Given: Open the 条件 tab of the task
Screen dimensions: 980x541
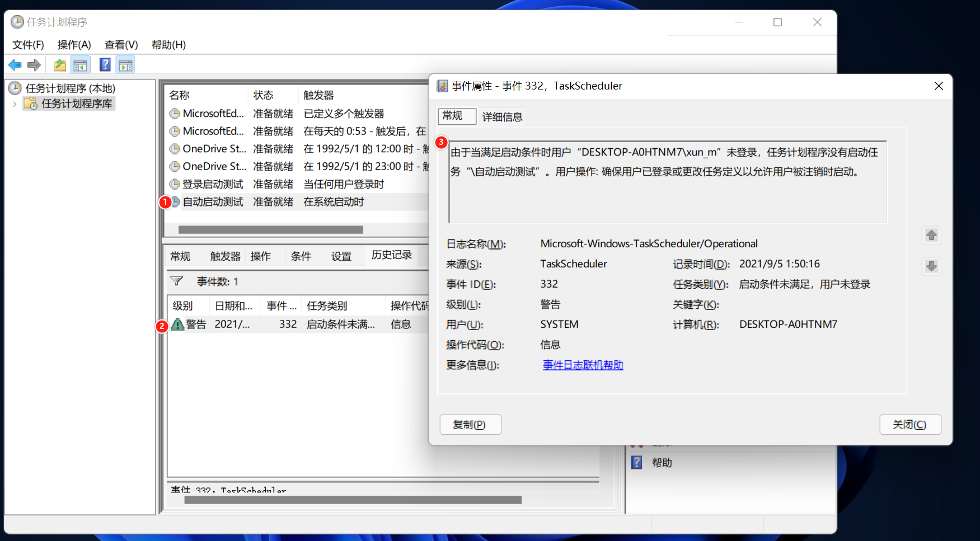Looking at the screenshot, I should [x=301, y=256].
